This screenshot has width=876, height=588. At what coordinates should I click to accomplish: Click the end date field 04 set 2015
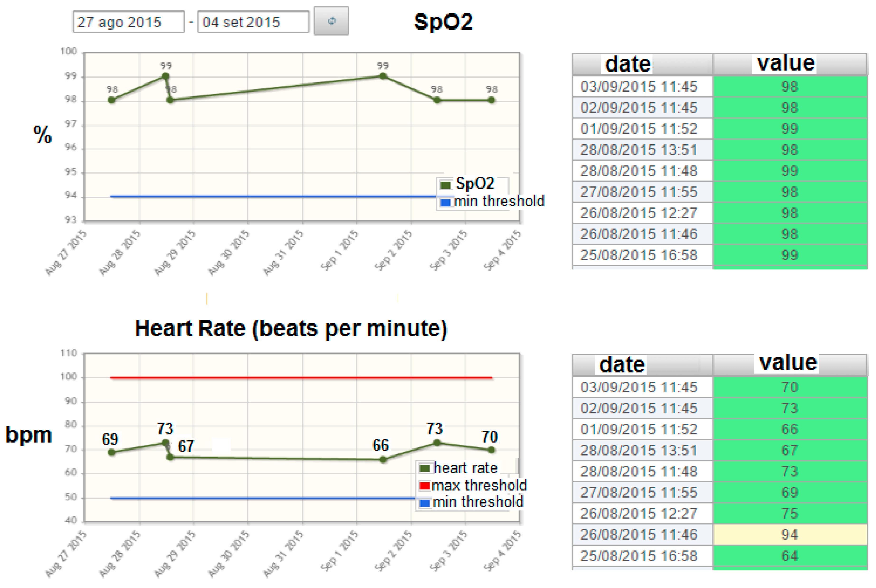click(253, 22)
